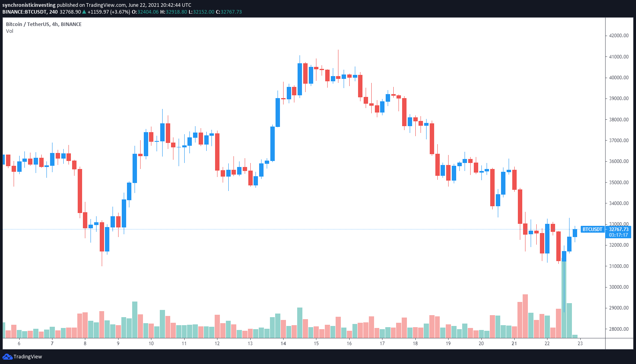Image resolution: width=636 pixels, height=364 pixels.
Task: Click the open price value 32404.06
Action: pos(148,12)
